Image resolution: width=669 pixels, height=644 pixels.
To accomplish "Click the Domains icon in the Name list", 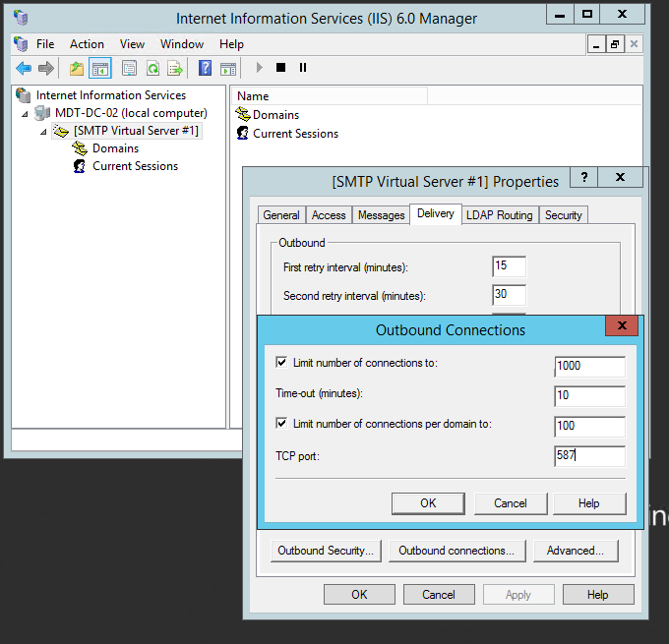I will pos(243,114).
